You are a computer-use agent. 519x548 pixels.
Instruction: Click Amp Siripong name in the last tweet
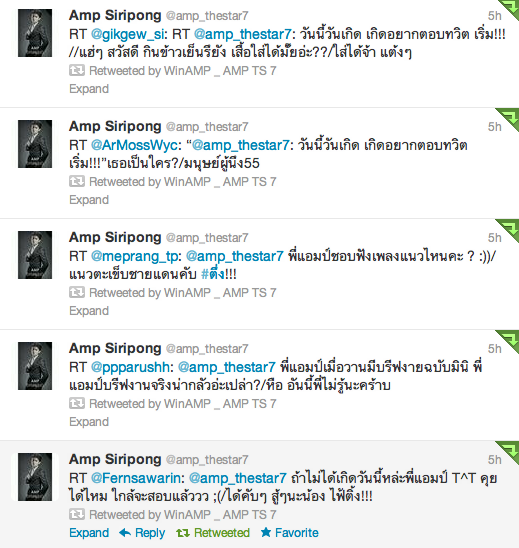[115, 459]
